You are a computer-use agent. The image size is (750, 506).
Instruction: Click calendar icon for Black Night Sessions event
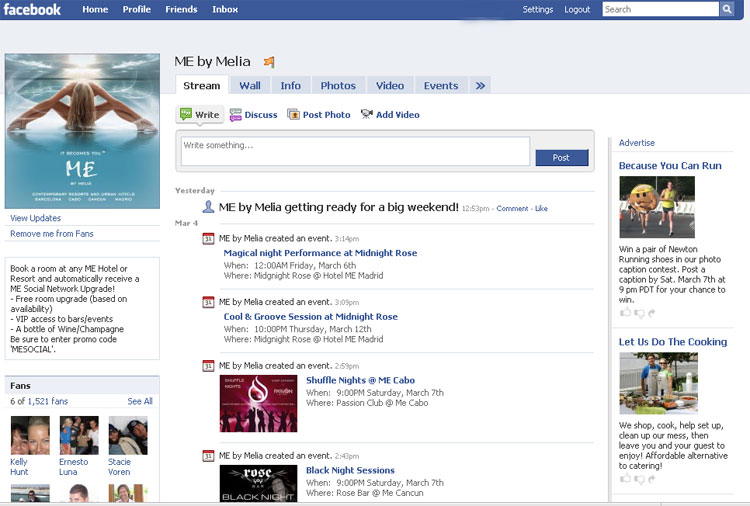click(x=208, y=456)
